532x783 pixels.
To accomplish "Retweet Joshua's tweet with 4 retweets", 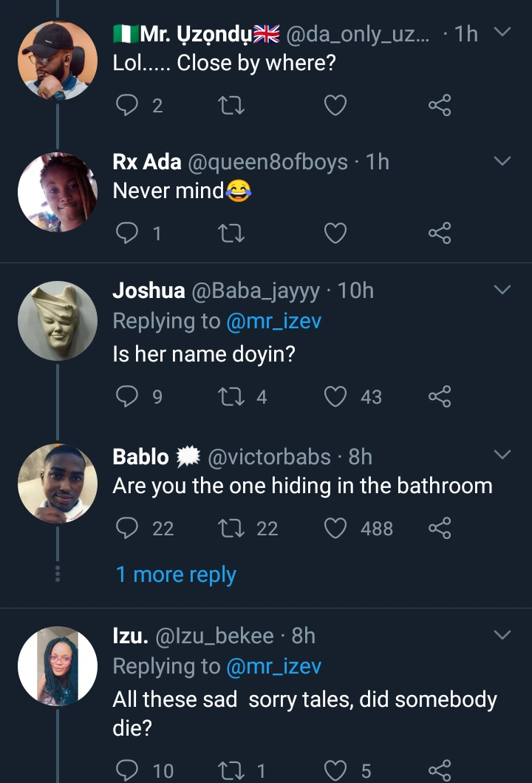I will (232, 397).
